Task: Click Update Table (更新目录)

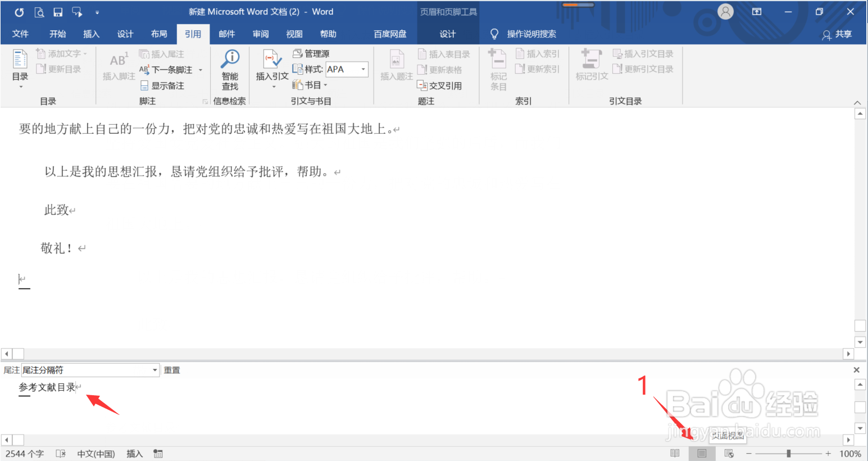Action: pyautogui.click(x=58, y=69)
